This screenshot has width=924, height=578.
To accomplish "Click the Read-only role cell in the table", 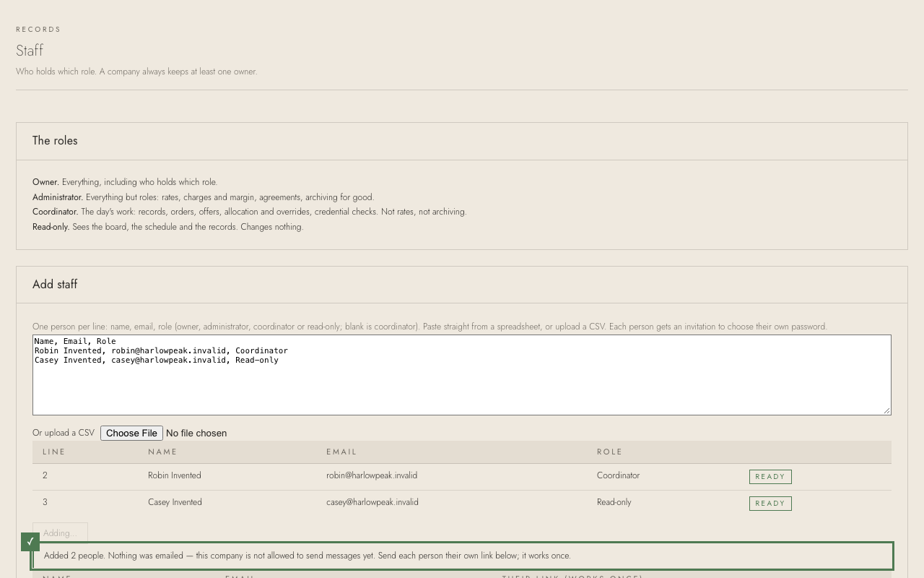I will (614, 502).
